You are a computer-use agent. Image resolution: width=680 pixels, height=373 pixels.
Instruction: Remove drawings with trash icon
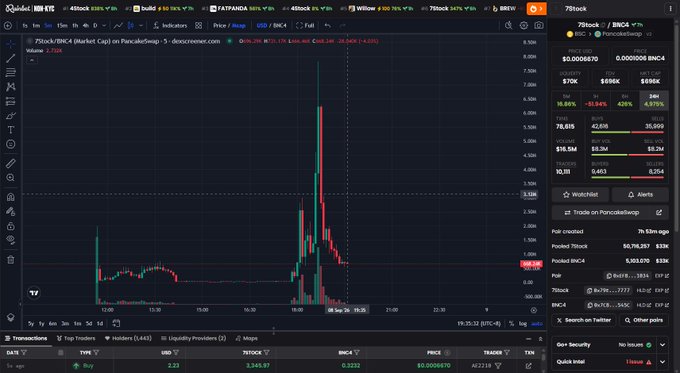click(10, 259)
